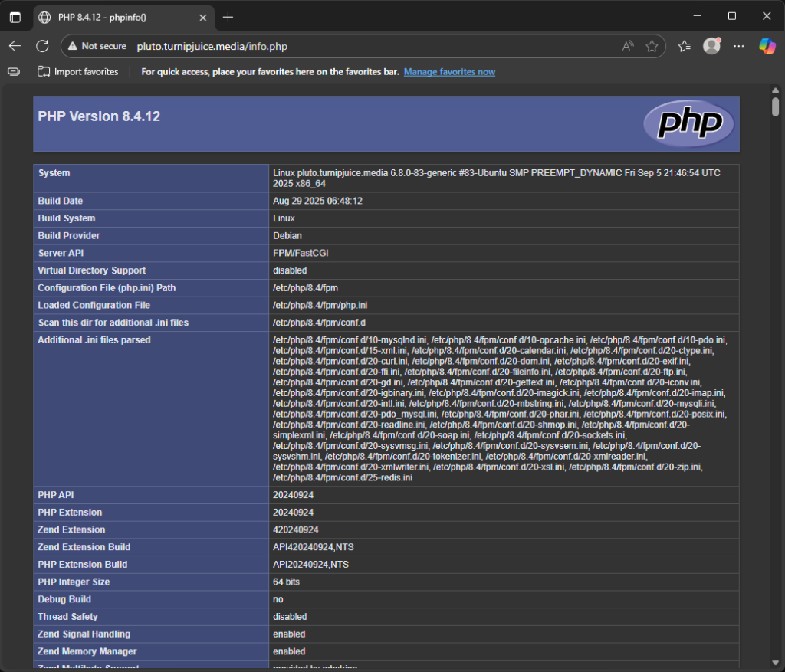Open the Manage favorites now link
Screen dimensions: 785x672
pyautogui.click(x=449, y=71)
